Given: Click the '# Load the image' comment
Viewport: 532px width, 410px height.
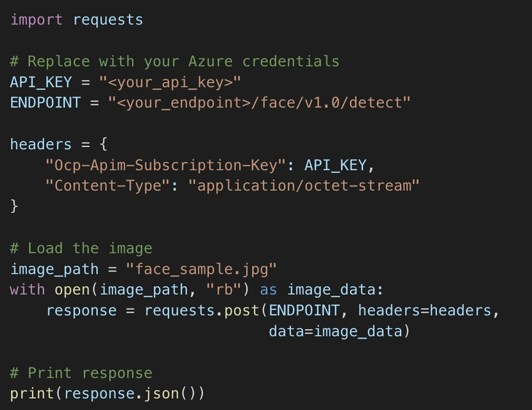Looking at the screenshot, I should (81, 248).
